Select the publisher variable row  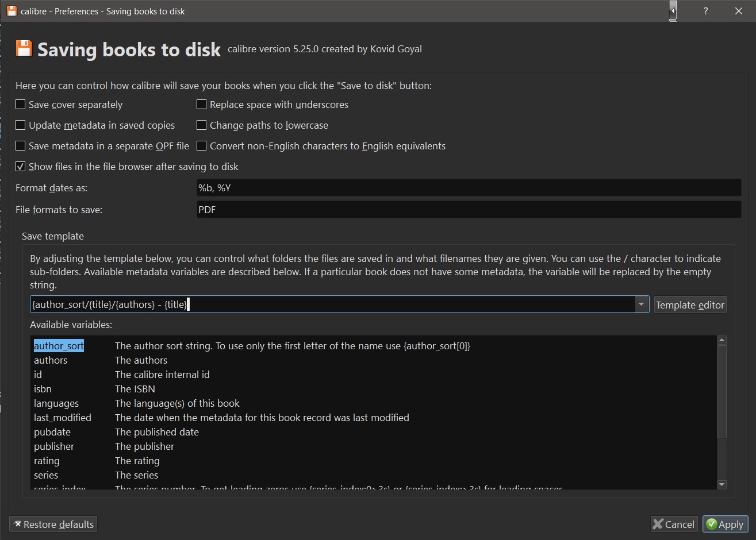tap(54, 446)
